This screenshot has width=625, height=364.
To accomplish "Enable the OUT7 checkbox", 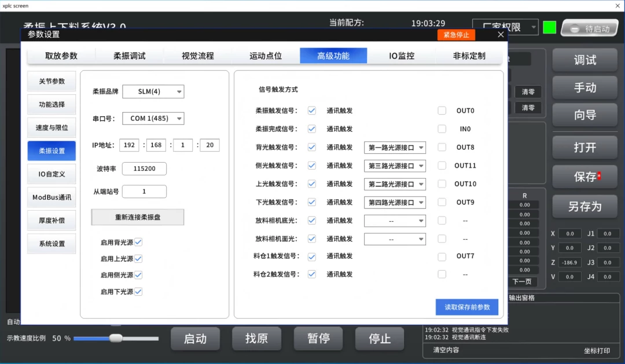I will click(x=442, y=257).
